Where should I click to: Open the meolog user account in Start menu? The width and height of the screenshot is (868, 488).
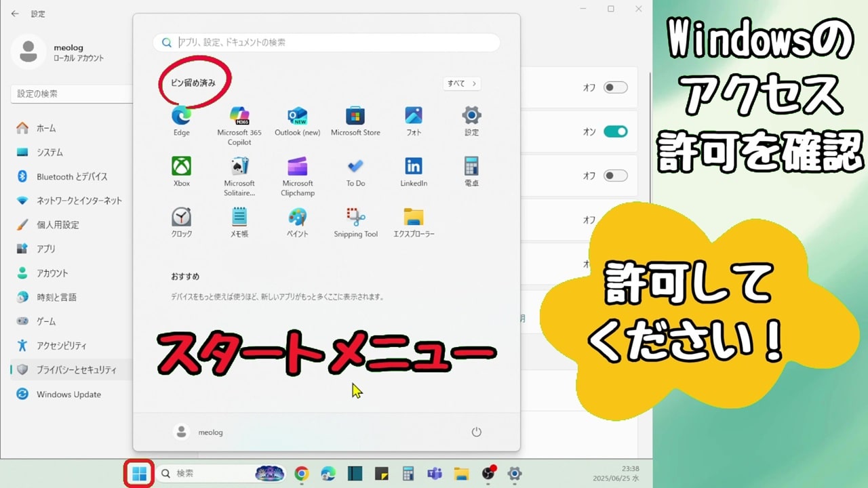[x=199, y=432]
